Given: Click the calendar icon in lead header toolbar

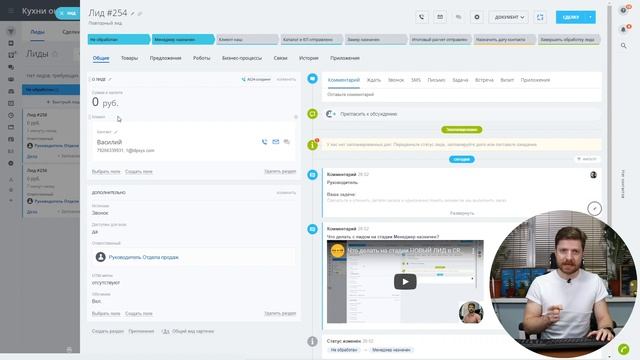Looking at the screenshot, I should pos(440,17).
